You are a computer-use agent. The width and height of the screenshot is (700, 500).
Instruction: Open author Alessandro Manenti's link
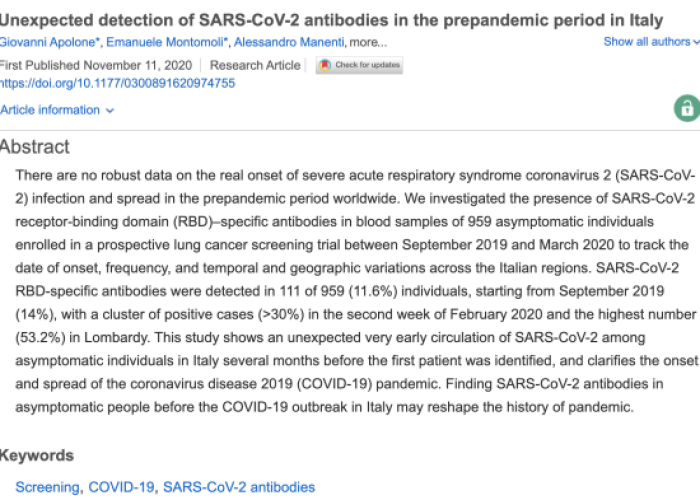289,42
